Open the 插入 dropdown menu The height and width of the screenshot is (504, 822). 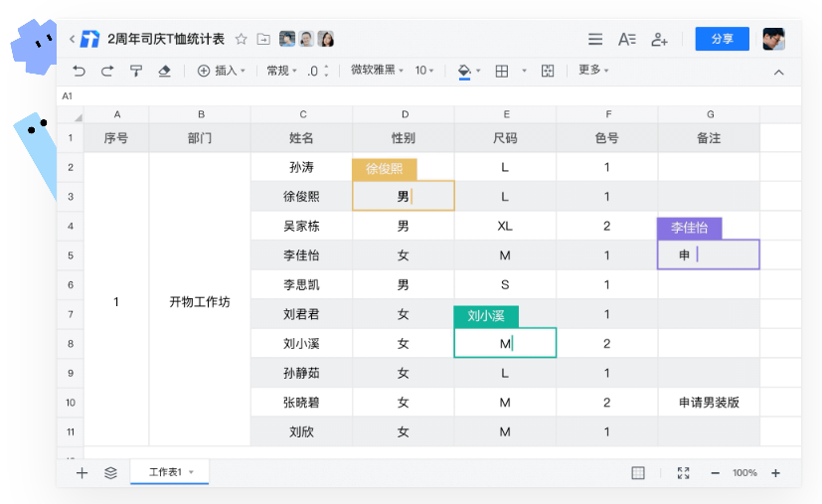[x=221, y=71]
